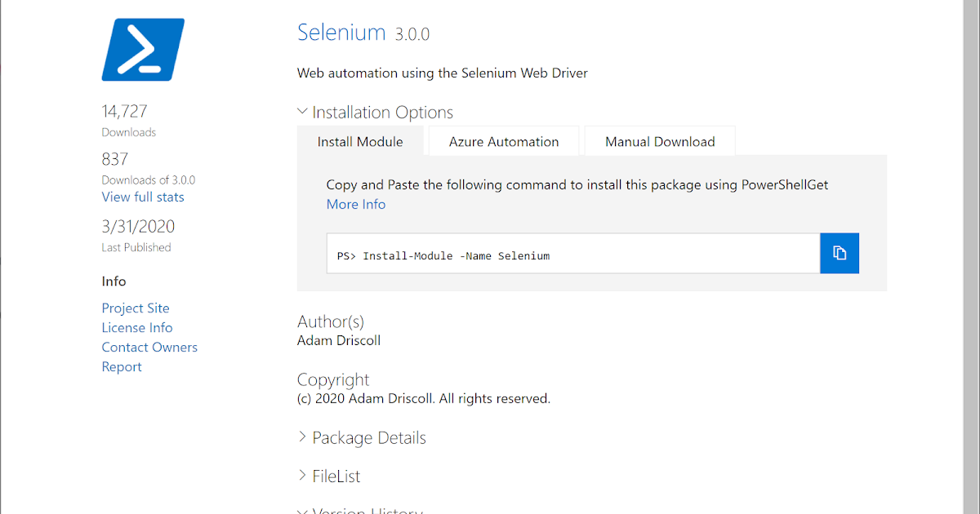Click the Install-Module command text box
This screenshot has height=514, width=980.
point(572,255)
